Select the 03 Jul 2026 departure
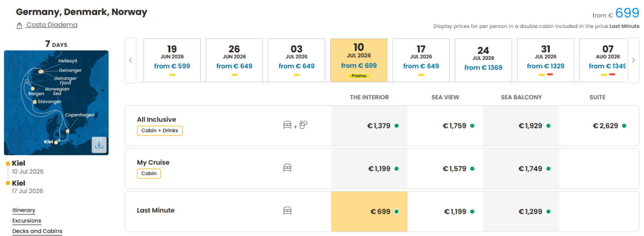644x236 pixels. point(297,60)
